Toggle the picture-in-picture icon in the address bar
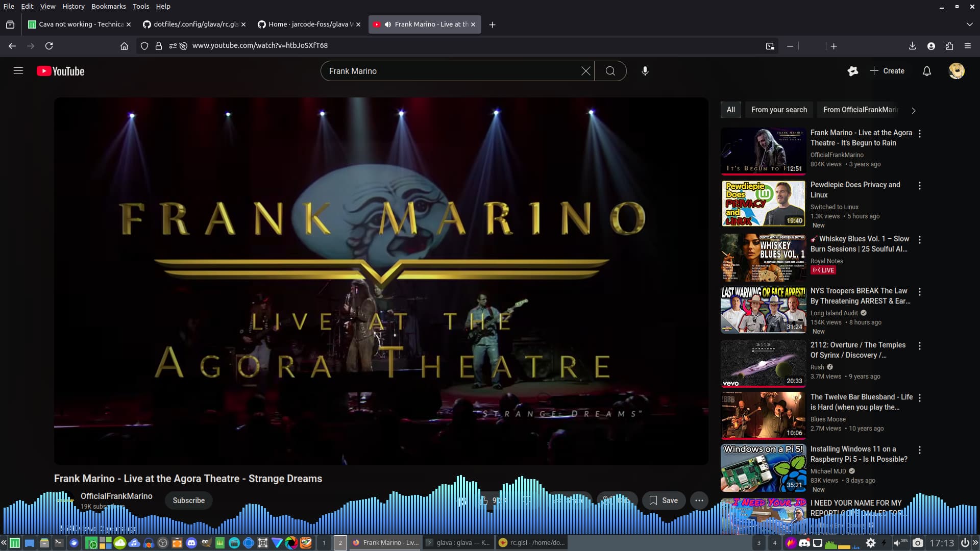This screenshot has width=980, height=551. pyautogui.click(x=770, y=46)
